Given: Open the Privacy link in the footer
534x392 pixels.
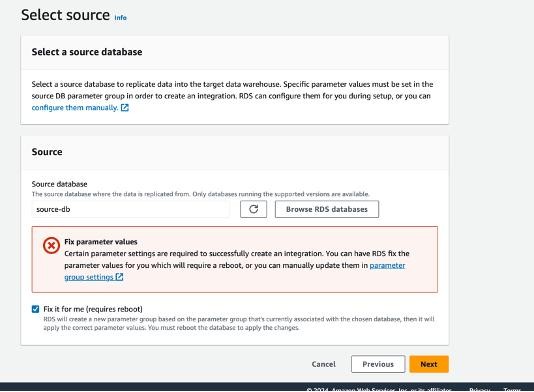Looking at the screenshot, I should tap(479, 389).
